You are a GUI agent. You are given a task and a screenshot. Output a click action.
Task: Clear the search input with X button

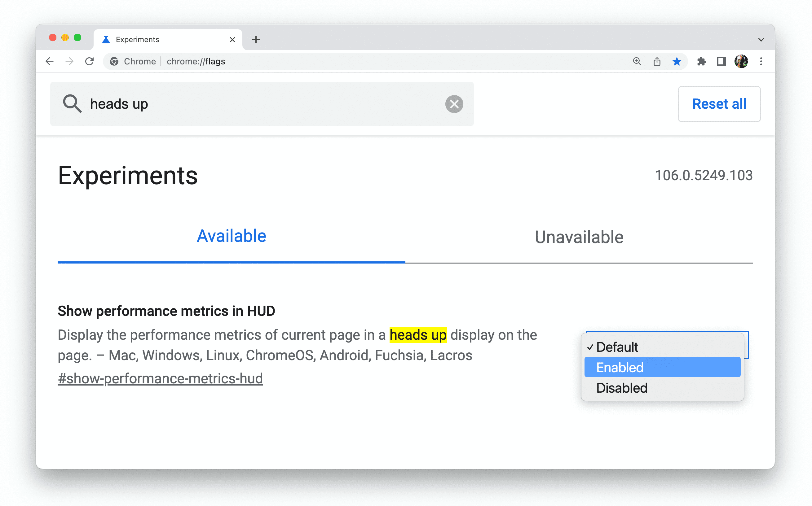point(454,104)
